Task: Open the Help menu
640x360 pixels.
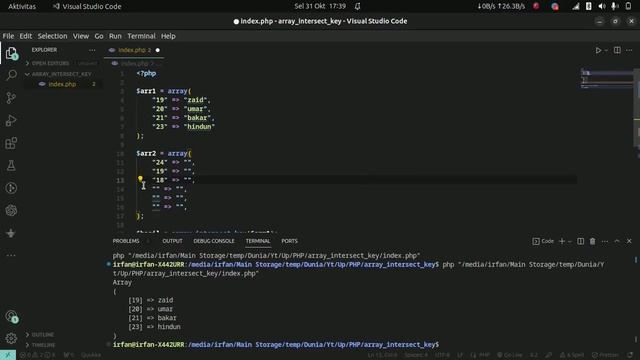Action: click(x=168, y=36)
